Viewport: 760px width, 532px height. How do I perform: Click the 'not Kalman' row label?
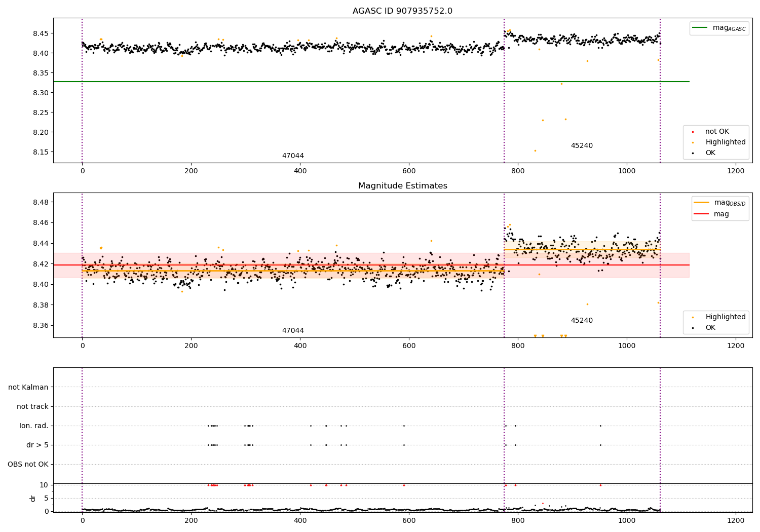[28, 387]
